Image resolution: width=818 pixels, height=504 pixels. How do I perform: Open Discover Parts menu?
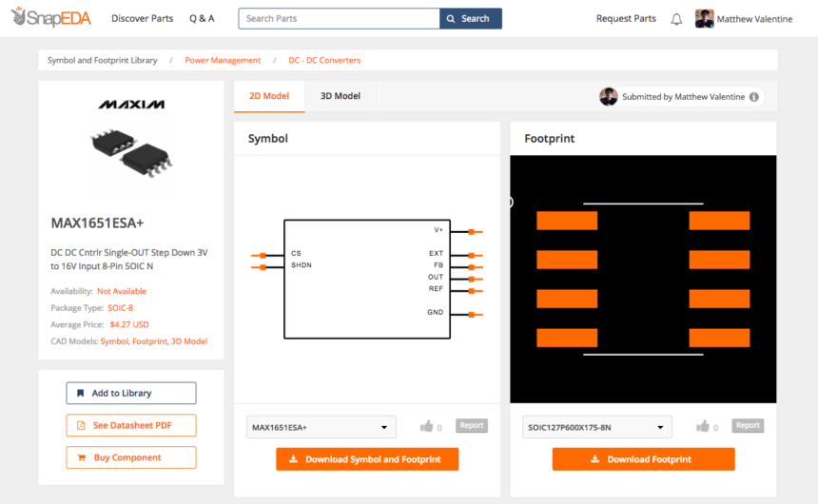point(142,18)
